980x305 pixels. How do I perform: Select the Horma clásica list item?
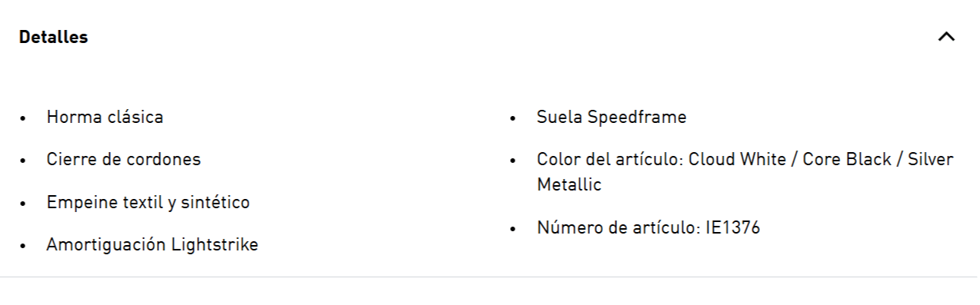pos(105,117)
